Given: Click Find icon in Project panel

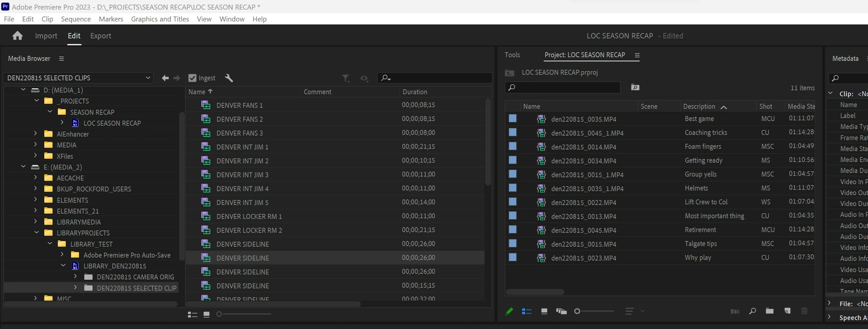Looking at the screenshot, I should coord(752,311).
